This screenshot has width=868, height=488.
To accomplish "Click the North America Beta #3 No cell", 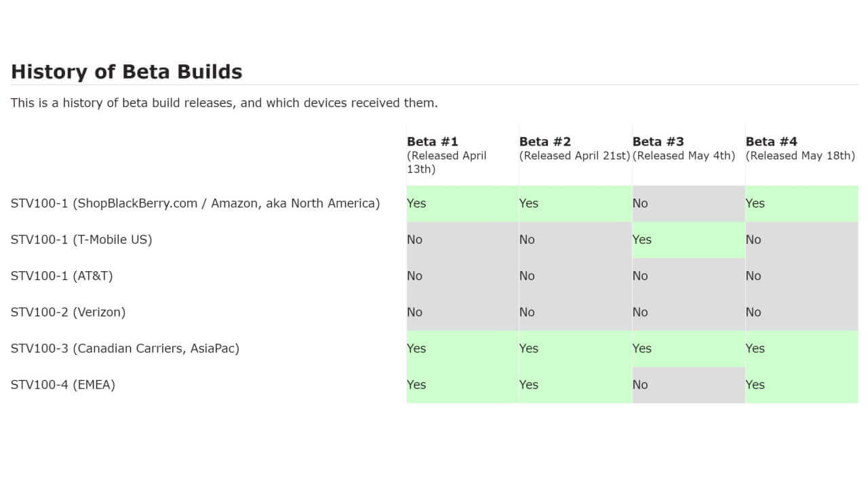I will click(x=688, y=203).
